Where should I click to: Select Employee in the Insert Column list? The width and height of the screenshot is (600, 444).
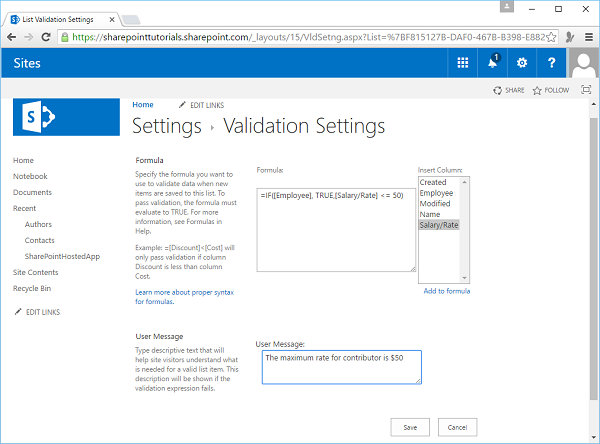point(436,192)
